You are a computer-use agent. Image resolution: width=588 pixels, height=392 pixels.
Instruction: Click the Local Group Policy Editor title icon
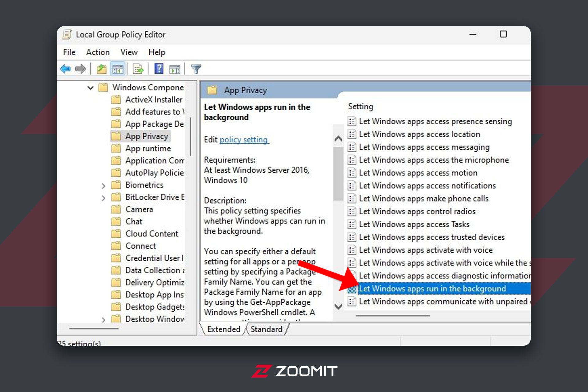67,35
